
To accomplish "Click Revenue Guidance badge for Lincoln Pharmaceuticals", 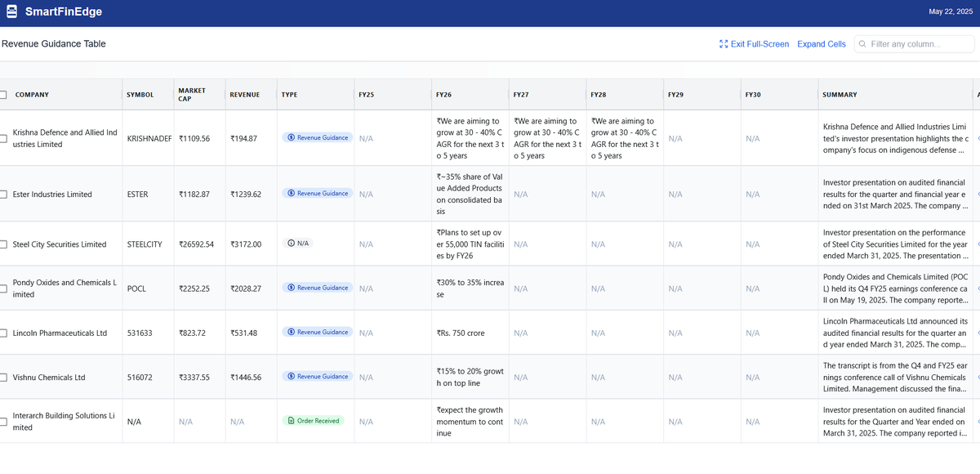I will (318, 332).
